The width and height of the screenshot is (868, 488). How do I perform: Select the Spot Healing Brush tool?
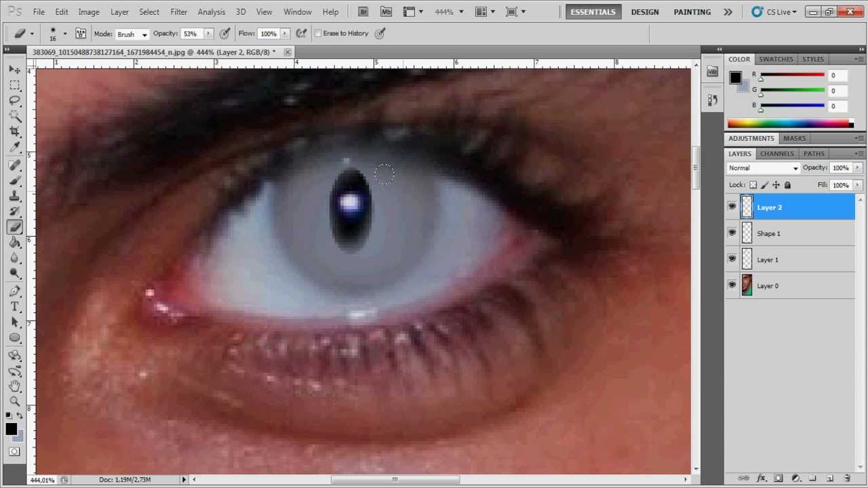[15, 165]
